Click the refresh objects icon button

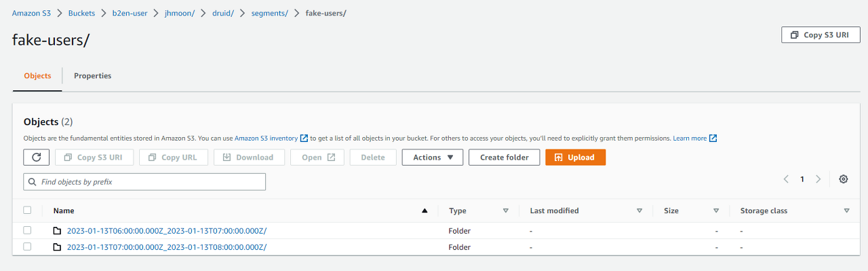[37, 158]
